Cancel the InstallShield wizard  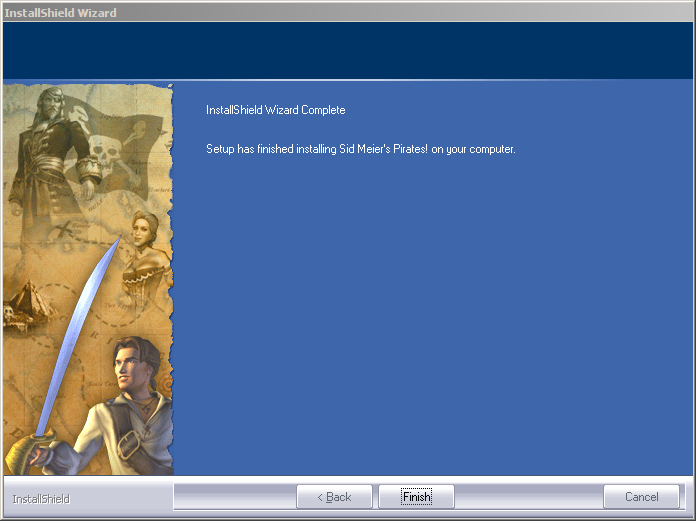tap(641, 497)
